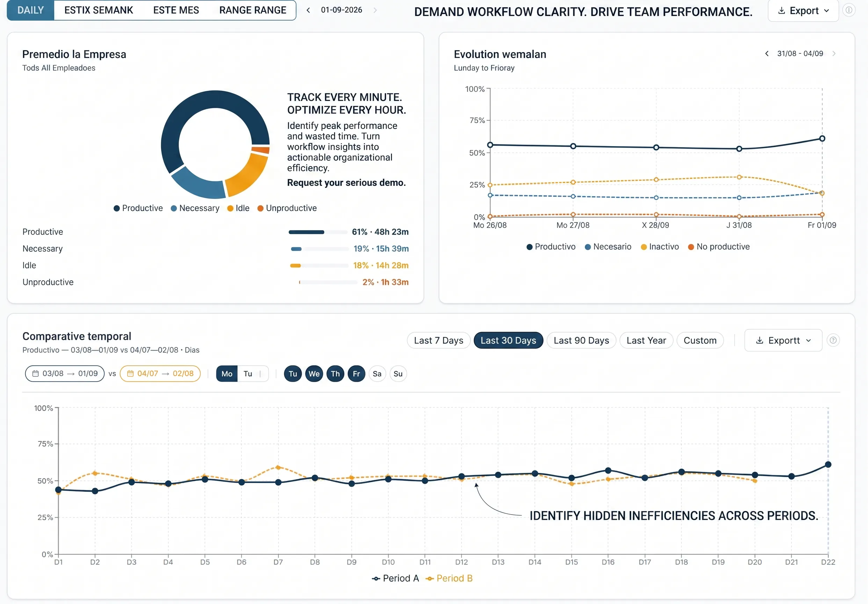Toggle the Fr day chip
Screen dimensions: 868x604
click(356, 374)
